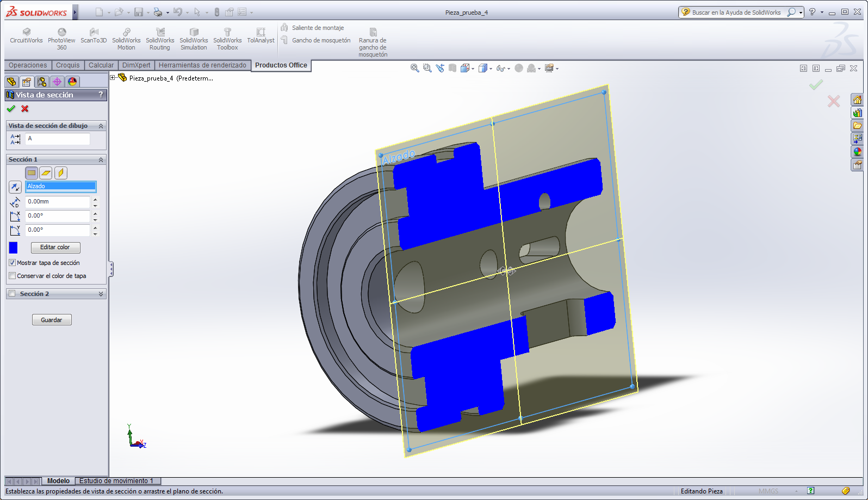
Task: Expand Pieza_prueba_4 tree node
Action: pos(113,78)
